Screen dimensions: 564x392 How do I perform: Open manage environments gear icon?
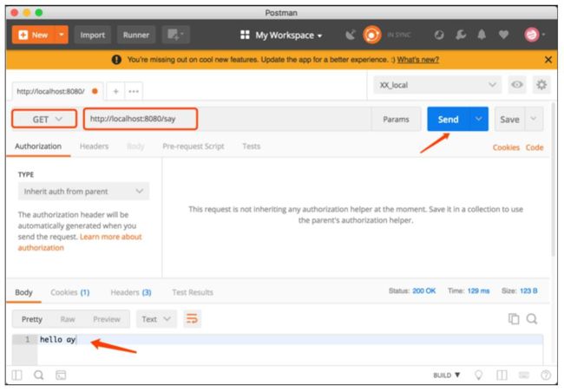click(541, 85)
